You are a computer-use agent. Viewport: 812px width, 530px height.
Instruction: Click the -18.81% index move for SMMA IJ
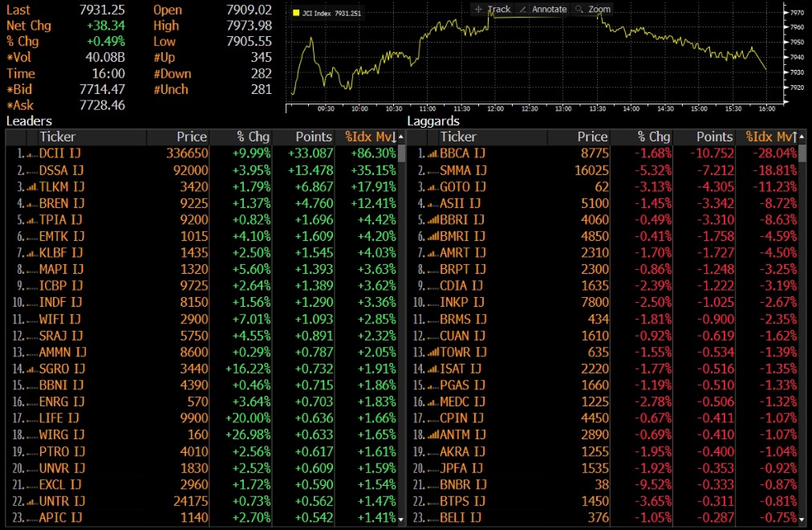pos(775,170)
